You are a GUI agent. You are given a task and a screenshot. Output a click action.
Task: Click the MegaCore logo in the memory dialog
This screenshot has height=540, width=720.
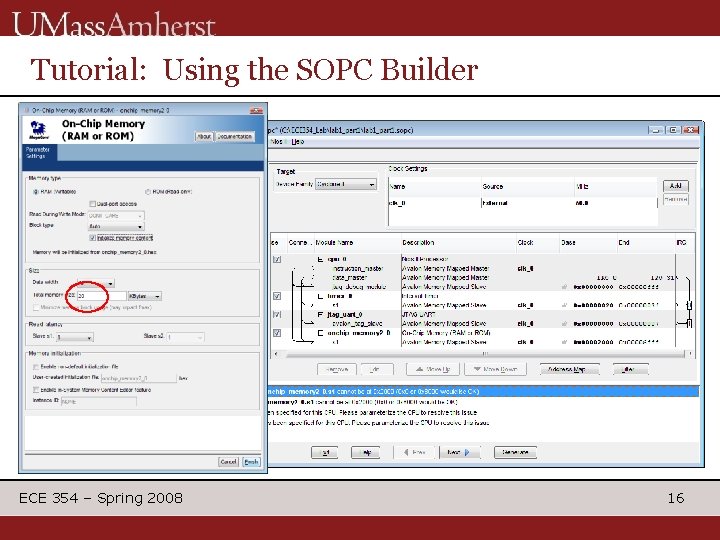click(39, 130)
